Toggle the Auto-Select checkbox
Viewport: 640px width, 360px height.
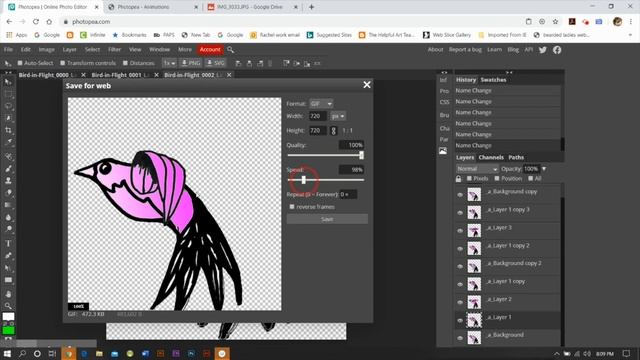pos(20,63)
